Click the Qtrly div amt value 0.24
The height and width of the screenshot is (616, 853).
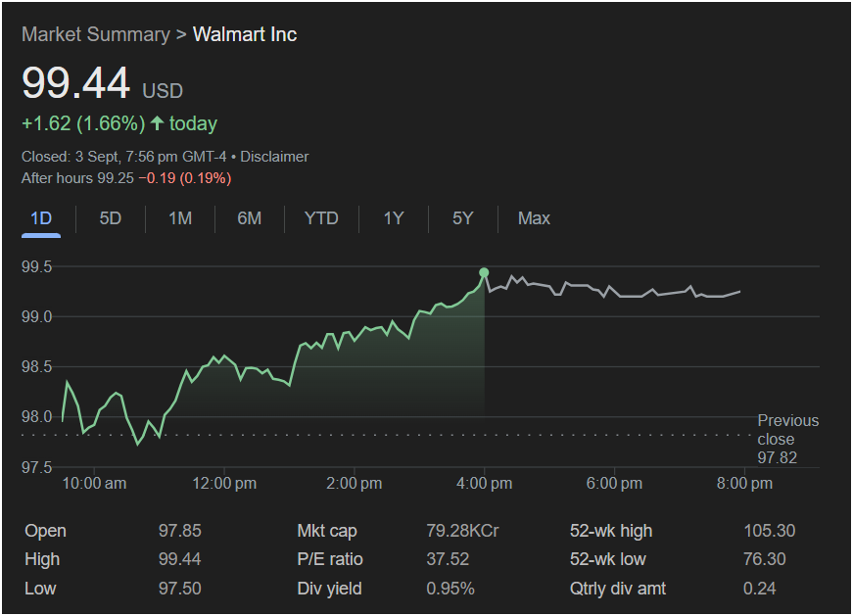(760, 589)
